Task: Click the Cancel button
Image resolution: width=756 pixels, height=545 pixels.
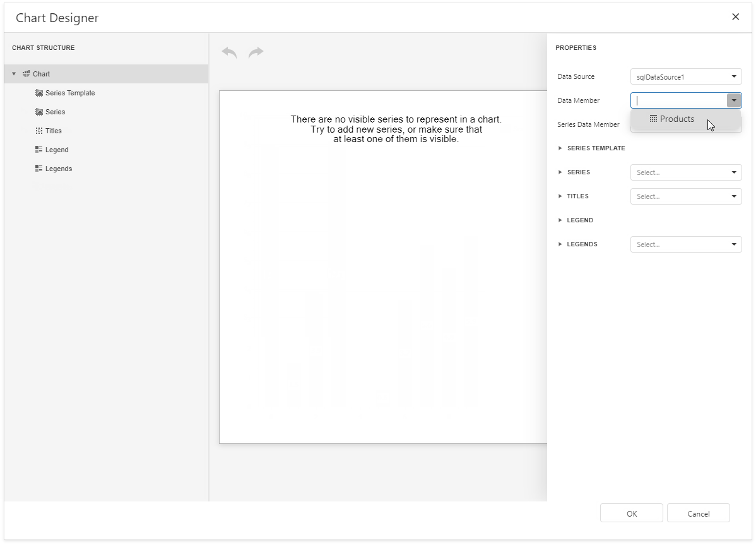Action: tap(699, 513)
